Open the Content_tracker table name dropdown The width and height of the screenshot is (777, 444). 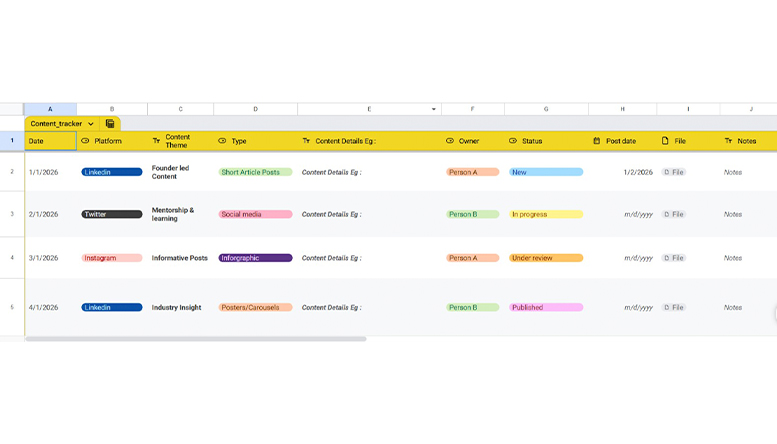click(91, 124)
